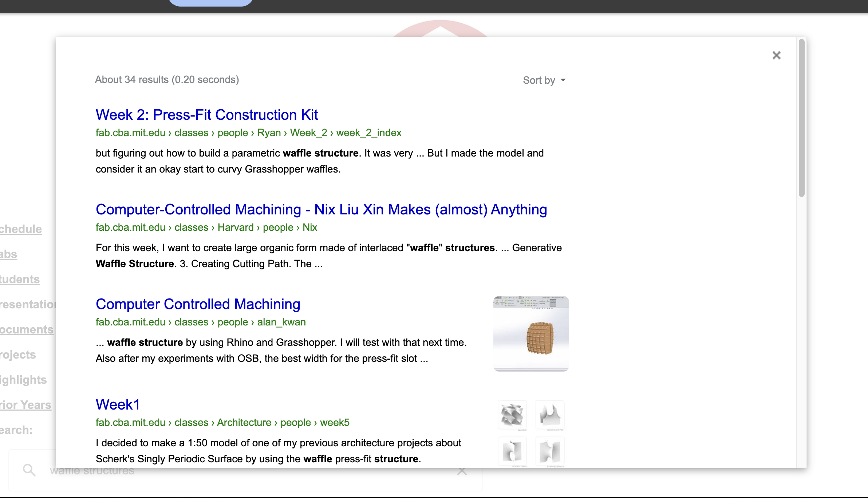The width and height of the screenshot is (868, 498).
Task: Open the Schedule sidebar link
Action: coord(21,229)
